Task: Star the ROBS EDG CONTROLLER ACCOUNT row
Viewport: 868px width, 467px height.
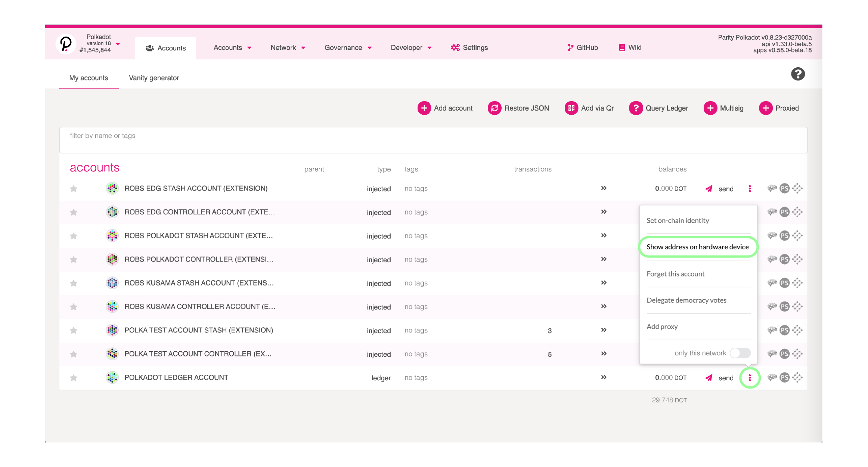Action: [74, 212]
